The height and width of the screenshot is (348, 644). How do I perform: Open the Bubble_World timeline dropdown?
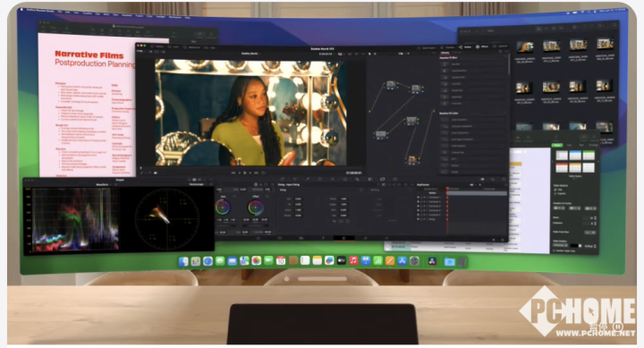[x=250, y=53]
